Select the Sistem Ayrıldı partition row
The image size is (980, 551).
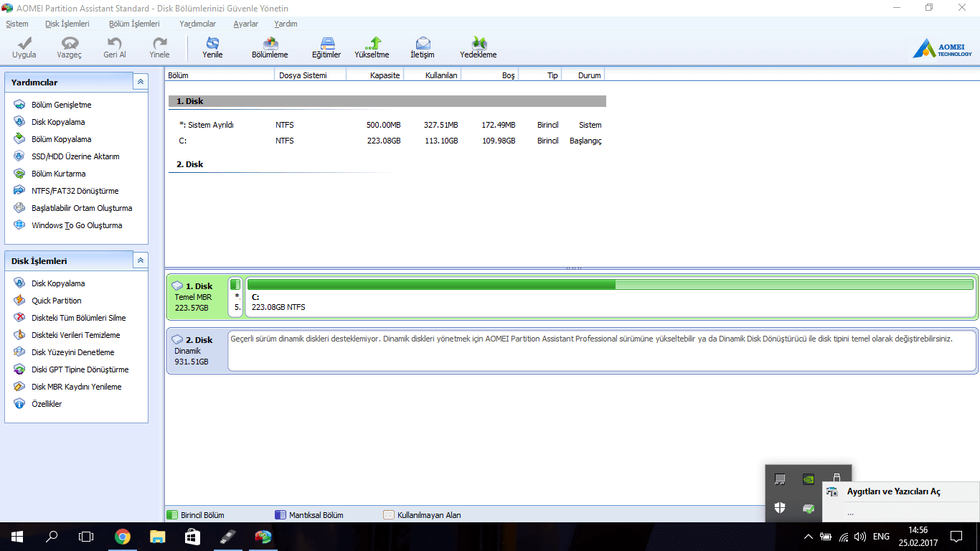[x=387, y=125]
